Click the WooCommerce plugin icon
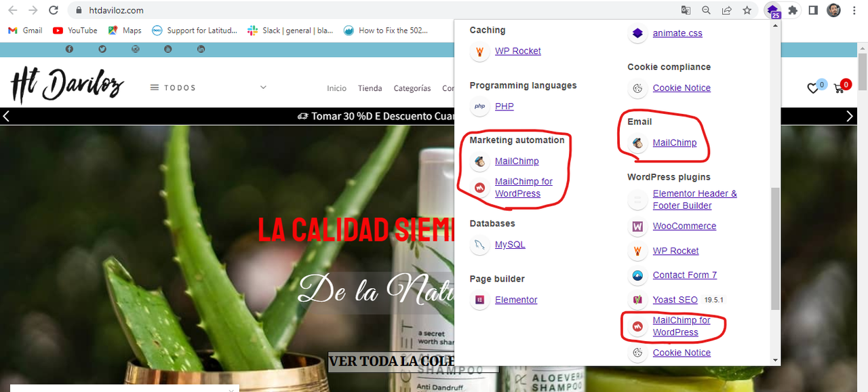The image size is (868, 392). (x=637, y=227)
